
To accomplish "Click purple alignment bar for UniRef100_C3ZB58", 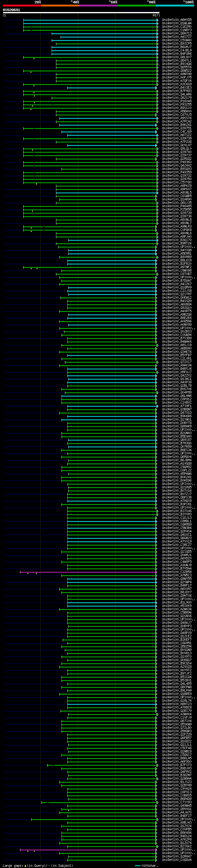I will click(x=89, y=572).
